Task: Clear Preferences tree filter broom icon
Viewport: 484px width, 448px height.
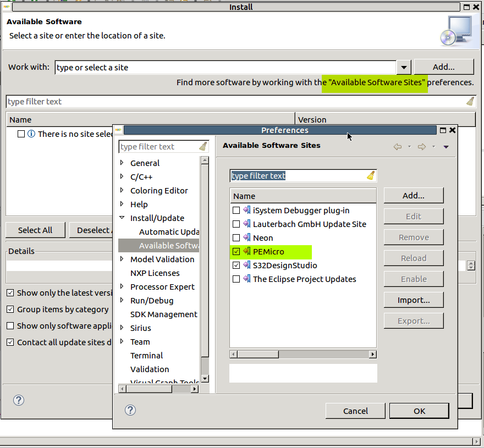Action: pyautogui.click(x=203, y=147)
